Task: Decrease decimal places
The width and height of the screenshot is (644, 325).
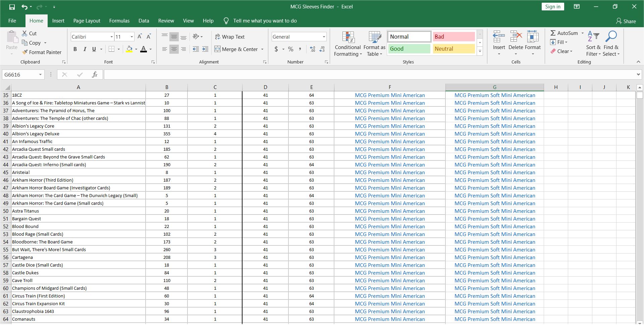Action: pos(322,49)
